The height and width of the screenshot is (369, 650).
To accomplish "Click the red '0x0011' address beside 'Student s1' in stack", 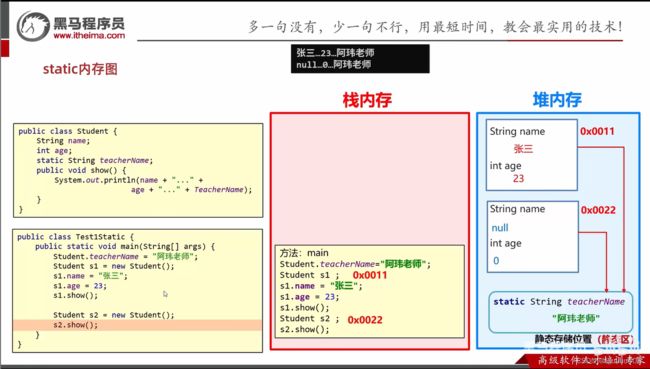I will pyautogui.click(x=370, y=275).
